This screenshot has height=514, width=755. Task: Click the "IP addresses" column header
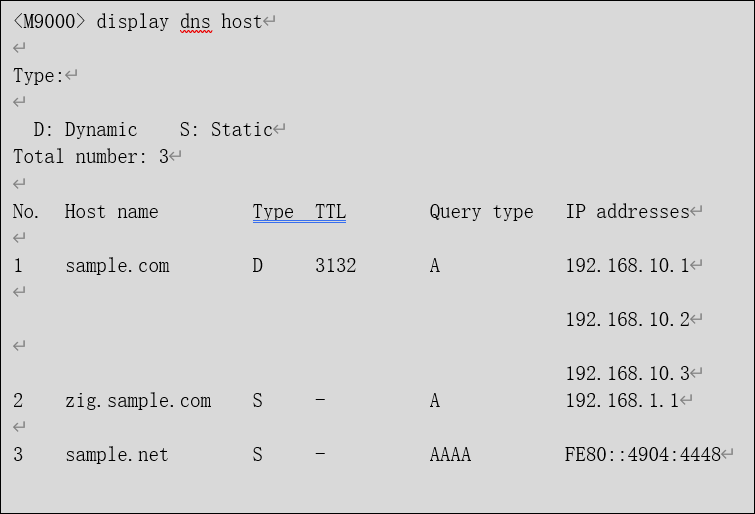(x=627, y=212)
